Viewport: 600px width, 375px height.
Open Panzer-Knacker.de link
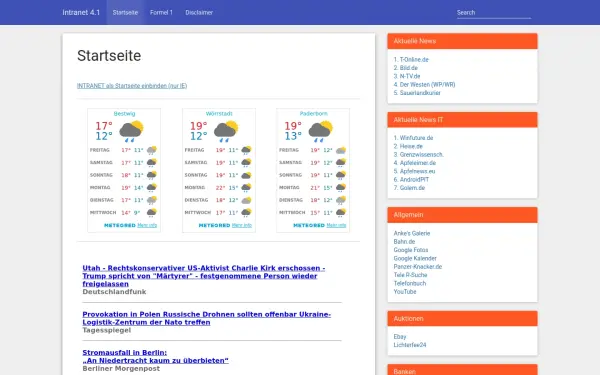click(x=418, y=267)
